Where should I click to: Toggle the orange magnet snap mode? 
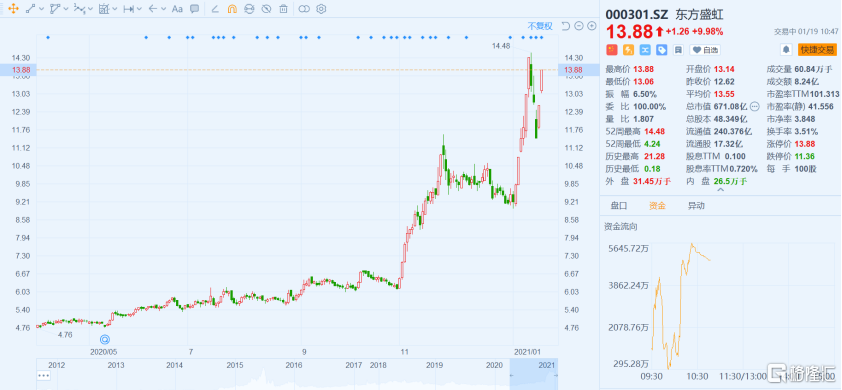coord(231,9)
